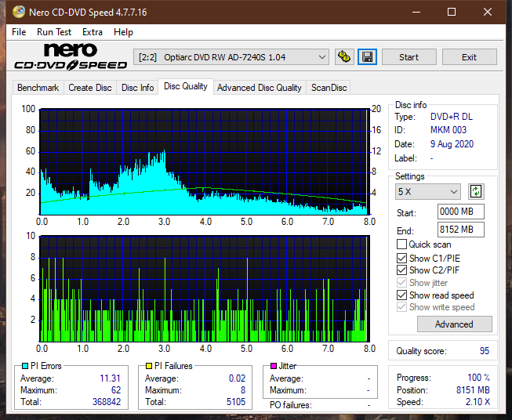
Task: Click the yellow PI Failures legend swatch
Action: 149,366
